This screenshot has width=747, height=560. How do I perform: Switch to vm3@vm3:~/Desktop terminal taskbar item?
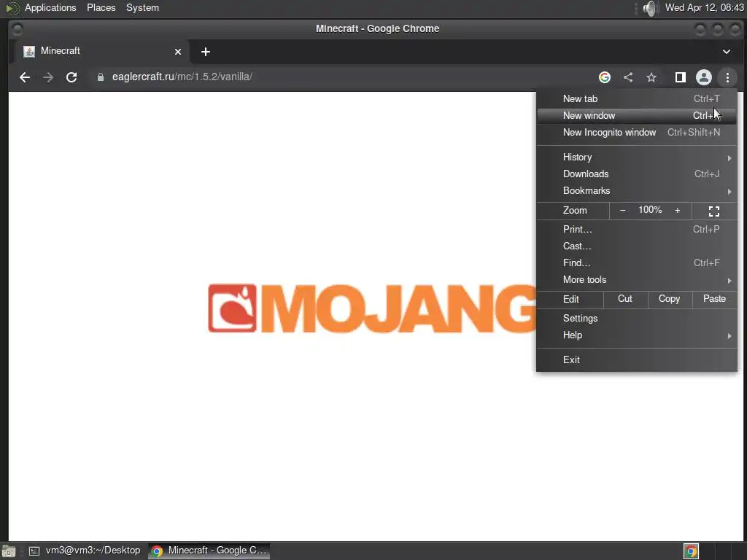pyautogui.click(x=85, y=551)
